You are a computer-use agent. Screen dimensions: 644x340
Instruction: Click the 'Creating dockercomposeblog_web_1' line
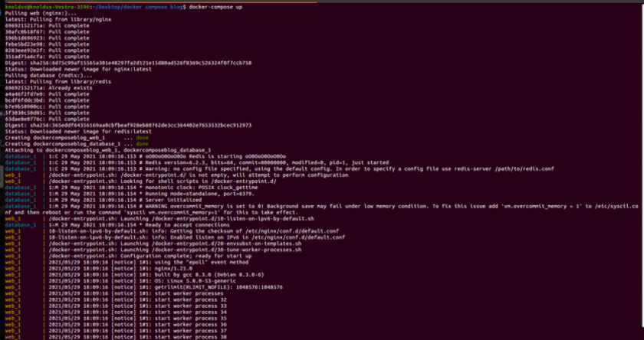[77, 138]
